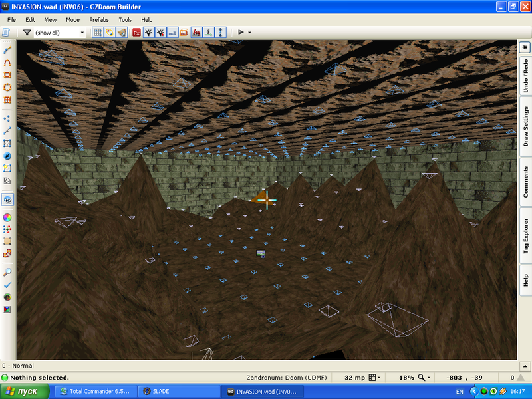
Task: Switch to Linedefs mode icon
Action: pyautogui.click(x=7, y=130)
